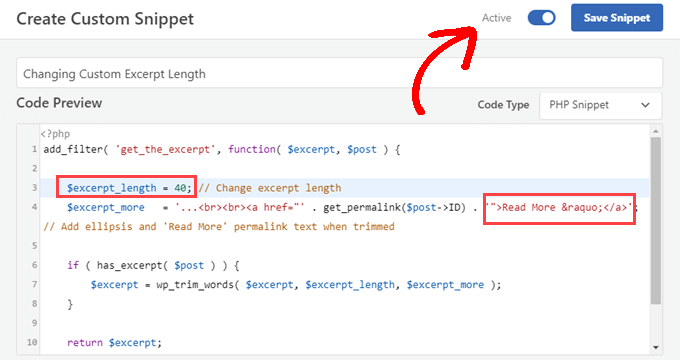
Task: Click the value 40 in line 3
Action: (x=180, y=188)
